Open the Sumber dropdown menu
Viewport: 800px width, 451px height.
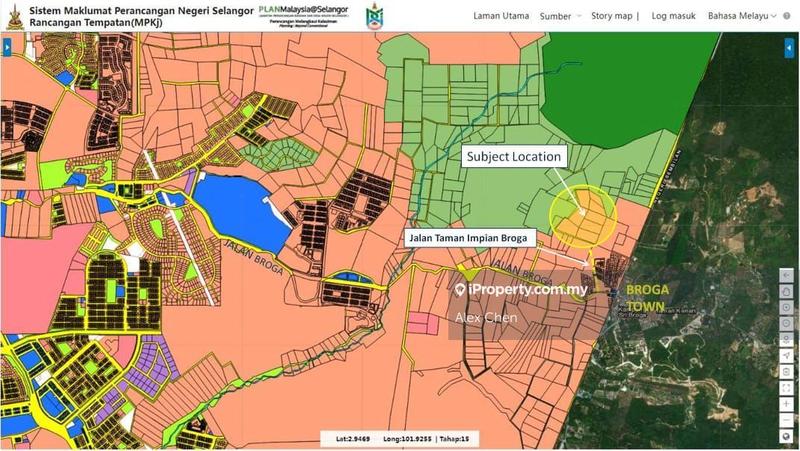click(x=559, y=16)
